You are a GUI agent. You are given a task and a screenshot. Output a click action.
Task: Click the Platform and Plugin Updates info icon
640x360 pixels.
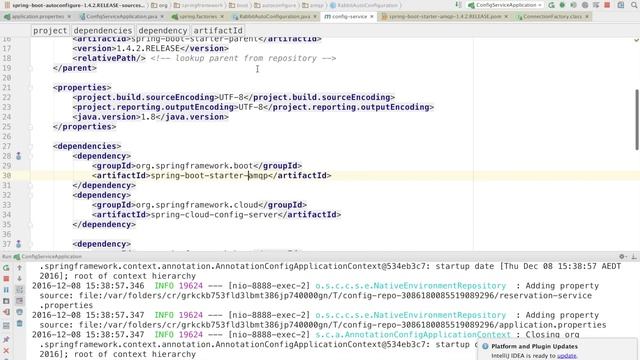[485, 346]
